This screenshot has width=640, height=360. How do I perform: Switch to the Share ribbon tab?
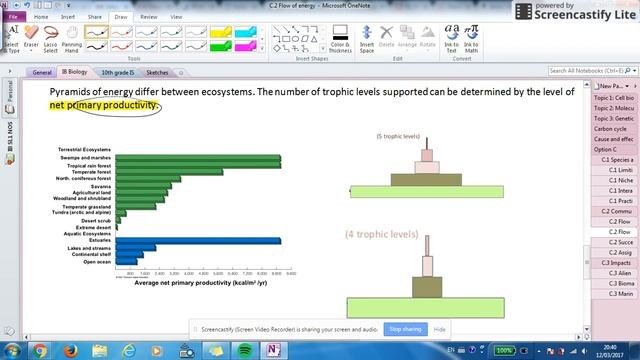tap(94, 17)
